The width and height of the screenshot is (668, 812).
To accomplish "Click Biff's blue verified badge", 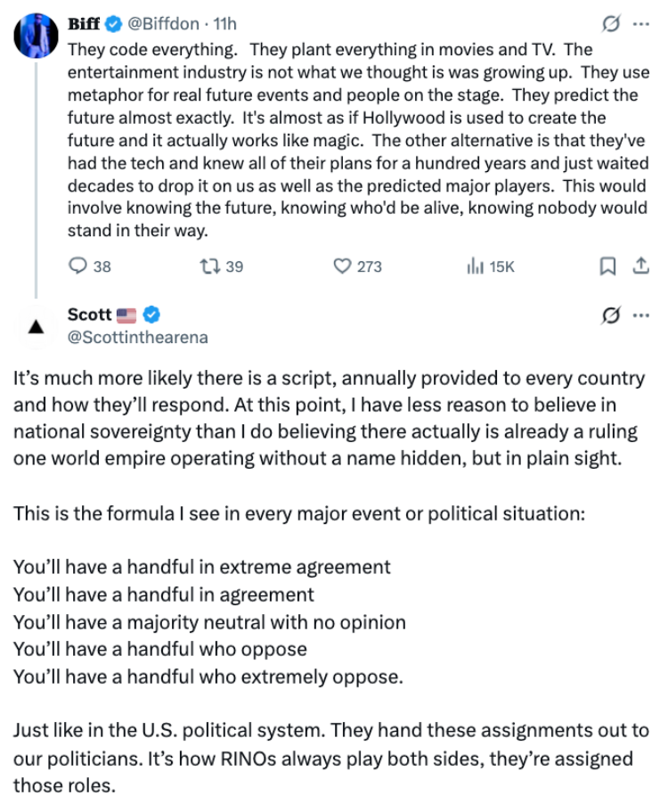I will tap(114, 24).
